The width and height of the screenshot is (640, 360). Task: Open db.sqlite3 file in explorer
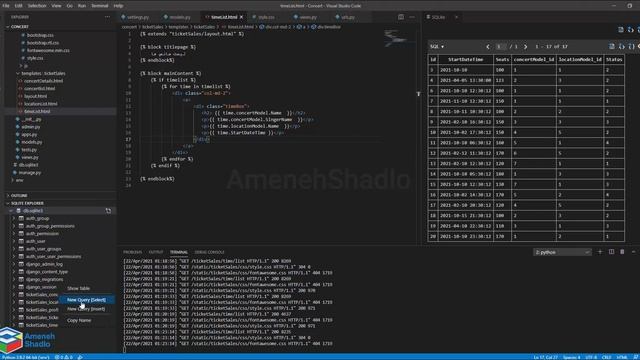[x=28, y=165]
